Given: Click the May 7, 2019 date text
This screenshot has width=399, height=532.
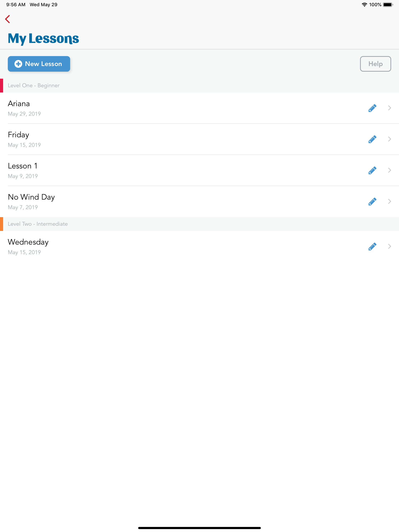Looking at the screenshot, I should click(x=23, y=207).
